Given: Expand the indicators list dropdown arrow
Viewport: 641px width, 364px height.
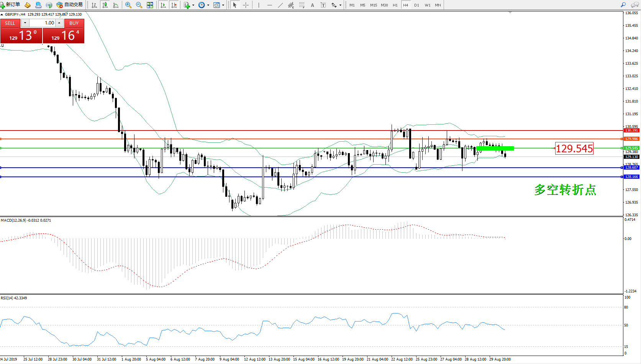Looking at the screenshot, I should tap(193, 5).
